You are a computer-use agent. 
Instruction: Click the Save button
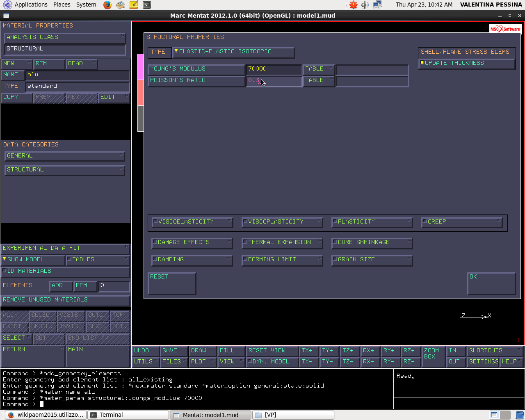[174, 351]
